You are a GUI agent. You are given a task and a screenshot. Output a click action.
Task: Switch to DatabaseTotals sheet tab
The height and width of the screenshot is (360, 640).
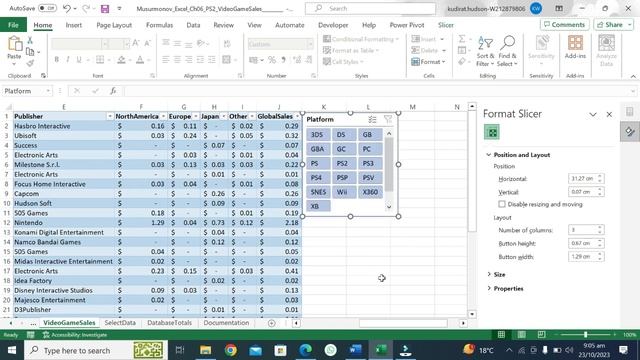[x=169, y=323]
